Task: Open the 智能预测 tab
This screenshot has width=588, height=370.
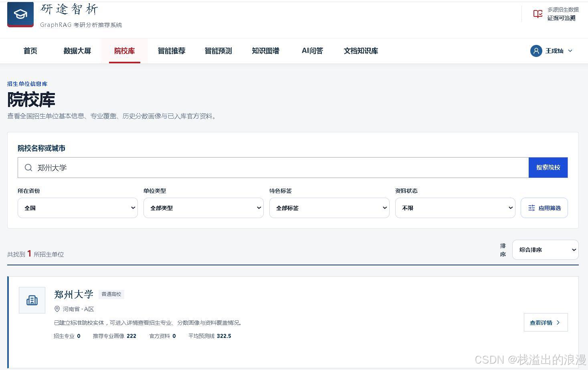Action: click(218, 51)
